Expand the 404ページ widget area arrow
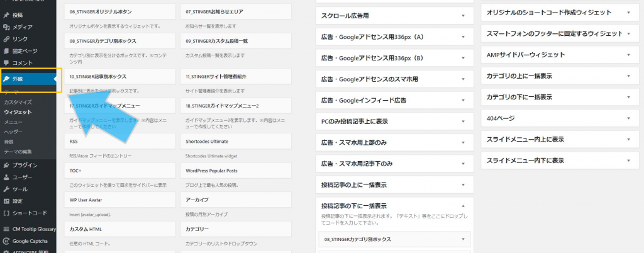The image size is (644, 253). coord(628,118)
